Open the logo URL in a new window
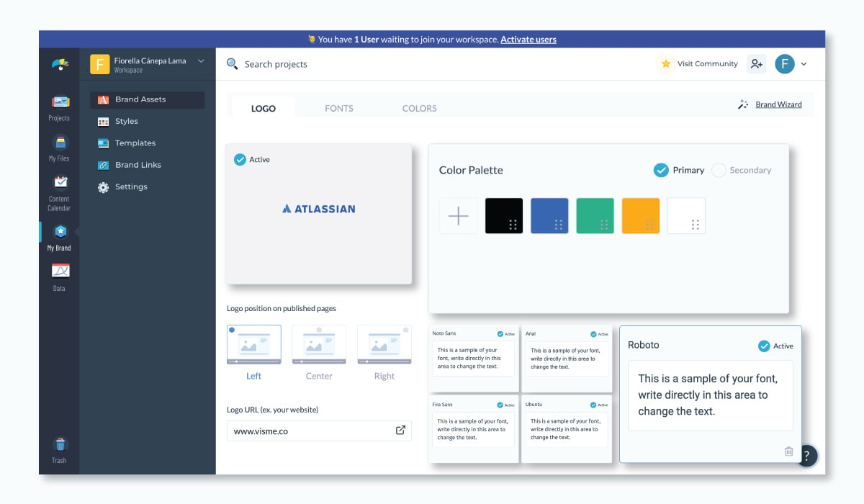 (401, 431)
